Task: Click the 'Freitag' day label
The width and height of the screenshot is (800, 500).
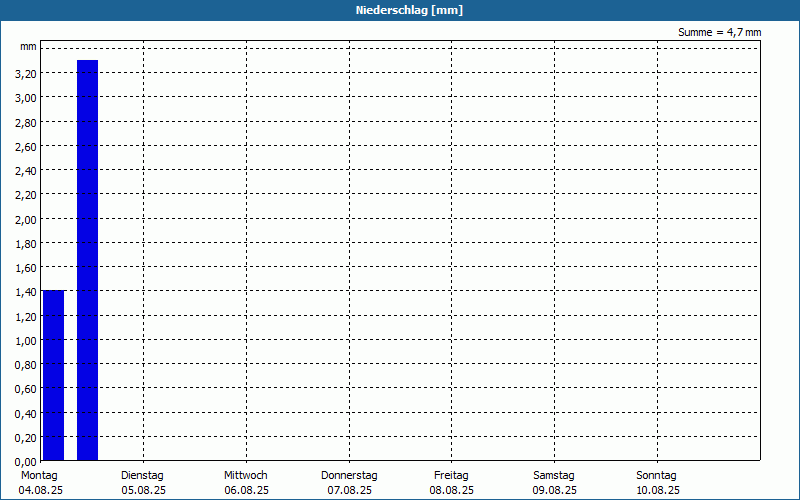Action: (451, 476)
